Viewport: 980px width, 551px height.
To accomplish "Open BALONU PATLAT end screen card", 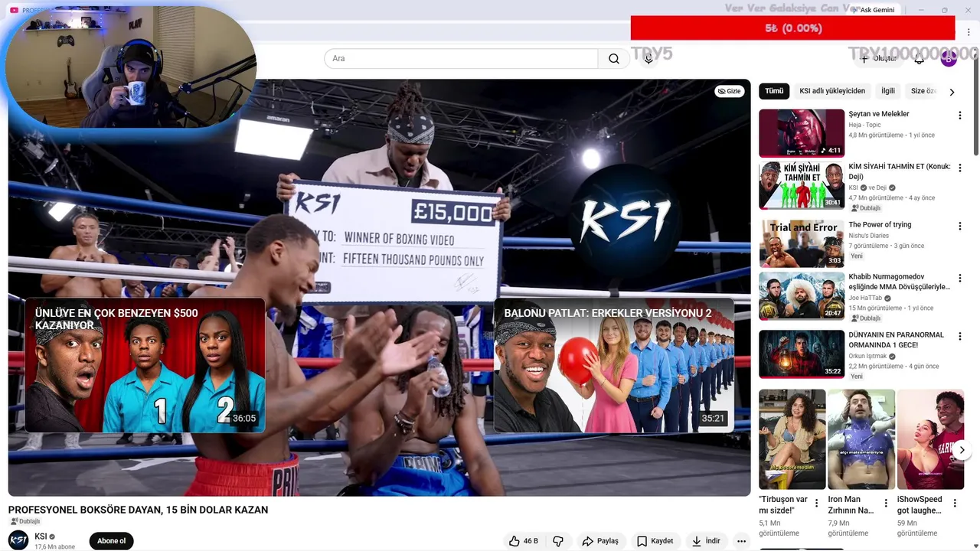I will point(613,366).
